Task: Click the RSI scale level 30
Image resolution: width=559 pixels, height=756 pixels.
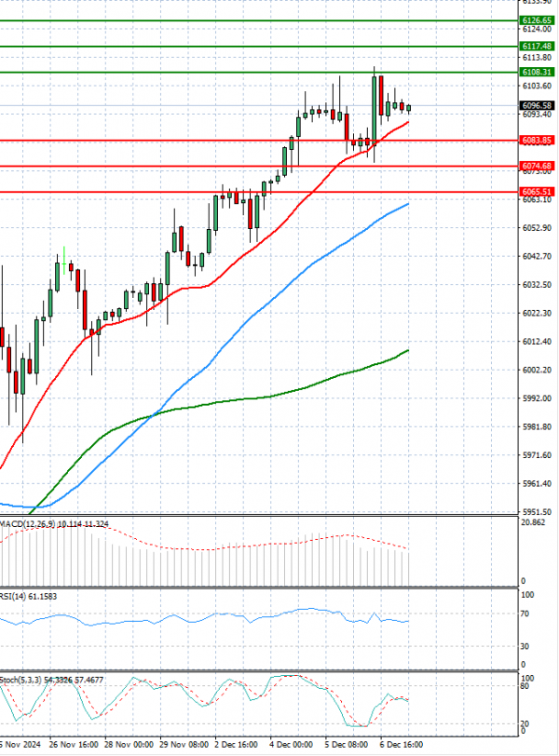Action: click(x=525, y=646)
